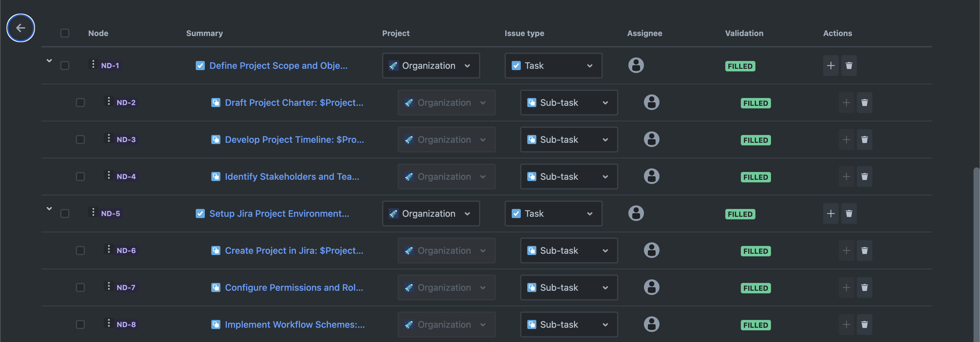This screenshot has height=342, width=980.
Task: Add a child node under ND-5
Action: tap(831, 214)
